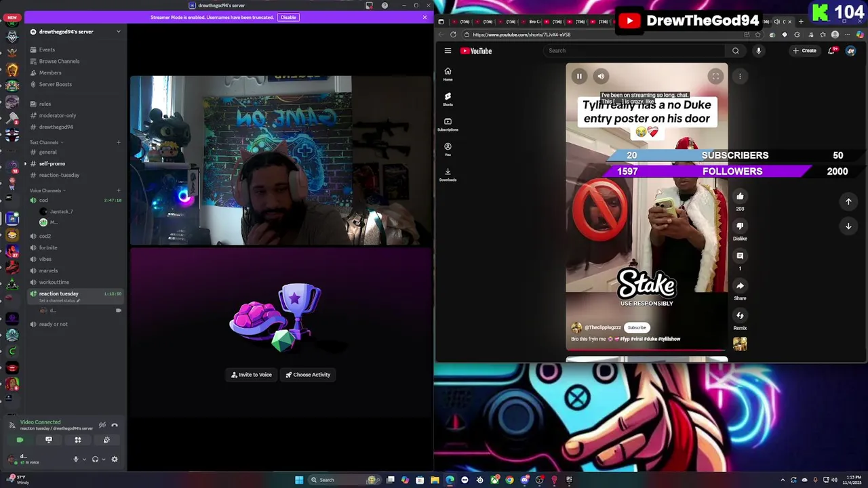Viewport: 868px width, 488px height.
Task: Open Subscriptions in YouTube mini sidebar
Action: pos(448,124)
